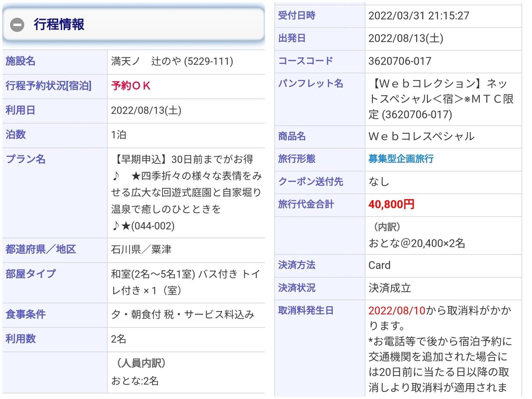The width and height of the screenshot is (532, 399).
Task: Collapse the 行程情報 section via minus icon
Action: point(17,25)
